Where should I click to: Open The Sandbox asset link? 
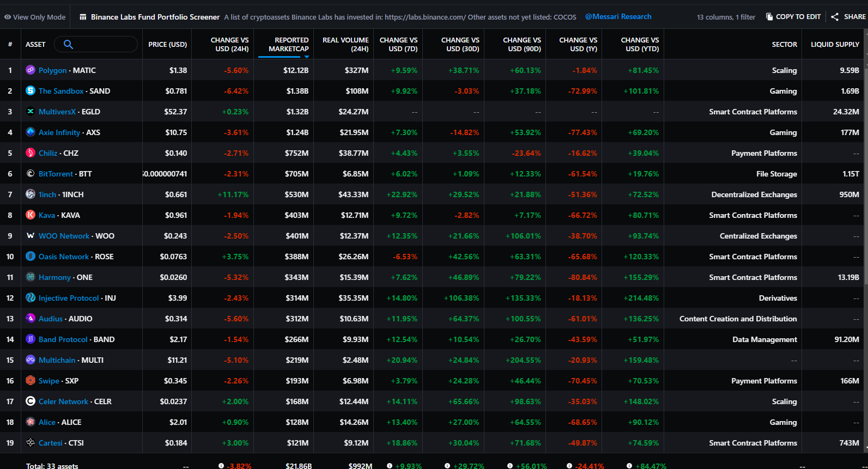pyautogui.click(x=61, y=91)
